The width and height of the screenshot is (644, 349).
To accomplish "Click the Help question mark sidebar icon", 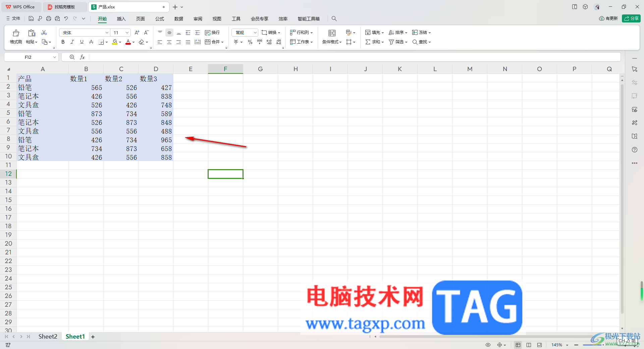I will coord(635,150).
